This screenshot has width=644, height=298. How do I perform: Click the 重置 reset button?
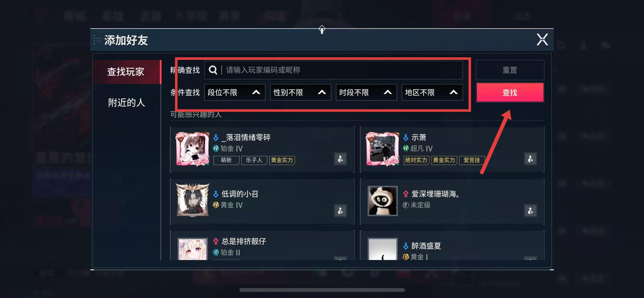tap(510, 70)
